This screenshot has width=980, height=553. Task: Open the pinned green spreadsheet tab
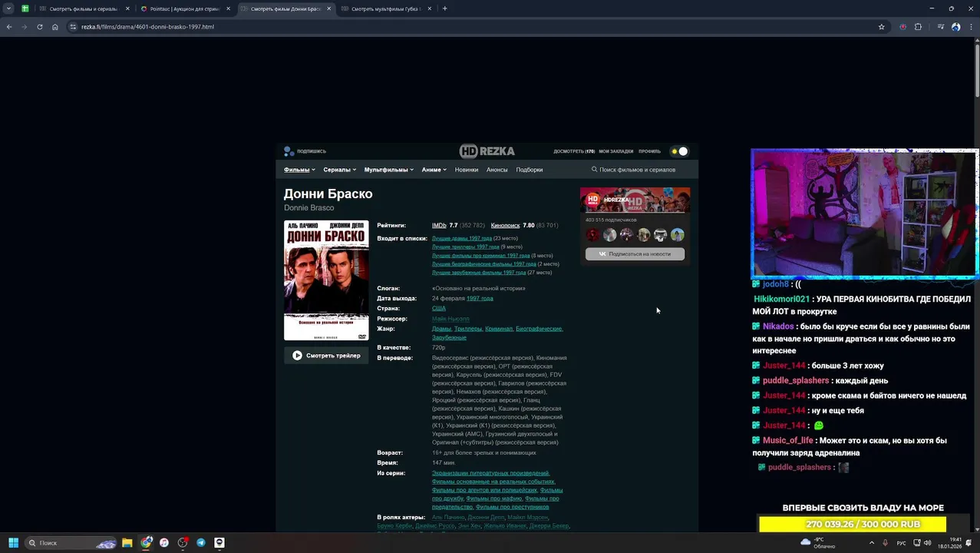click(25, 8)
